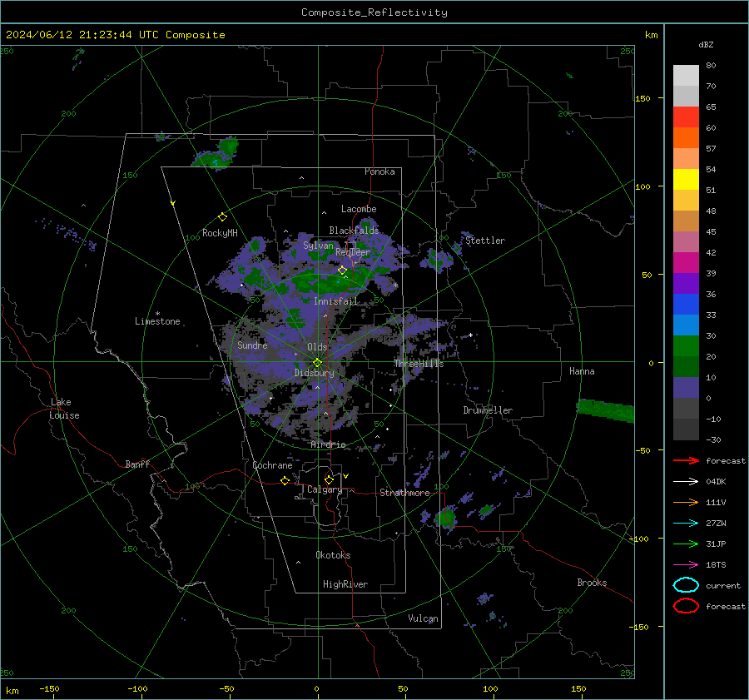Click the Vulcan town label
Viewport: 749px width, 700px height.
[423, 618]
